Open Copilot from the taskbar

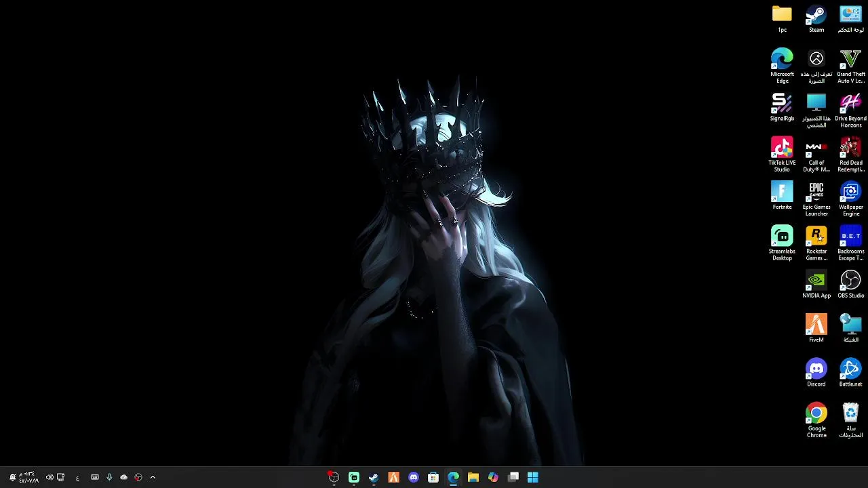493,477
